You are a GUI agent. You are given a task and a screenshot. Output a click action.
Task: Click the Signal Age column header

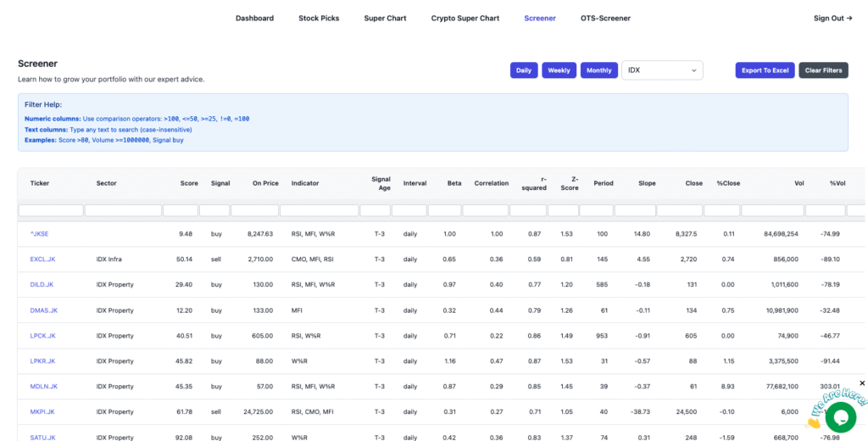[381, 183]
